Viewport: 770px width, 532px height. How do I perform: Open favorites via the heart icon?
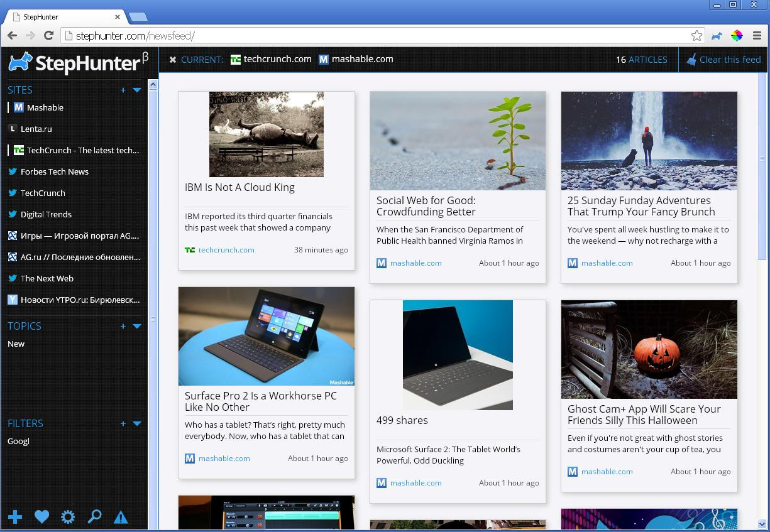coord(41,517)
